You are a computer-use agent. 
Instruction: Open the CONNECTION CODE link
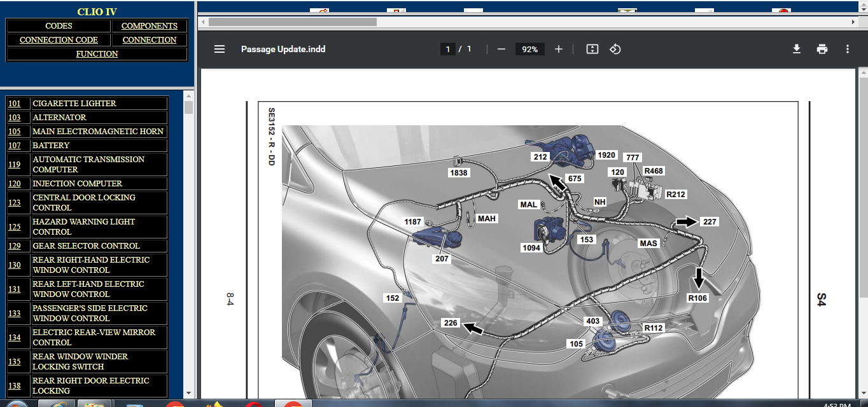59,40
